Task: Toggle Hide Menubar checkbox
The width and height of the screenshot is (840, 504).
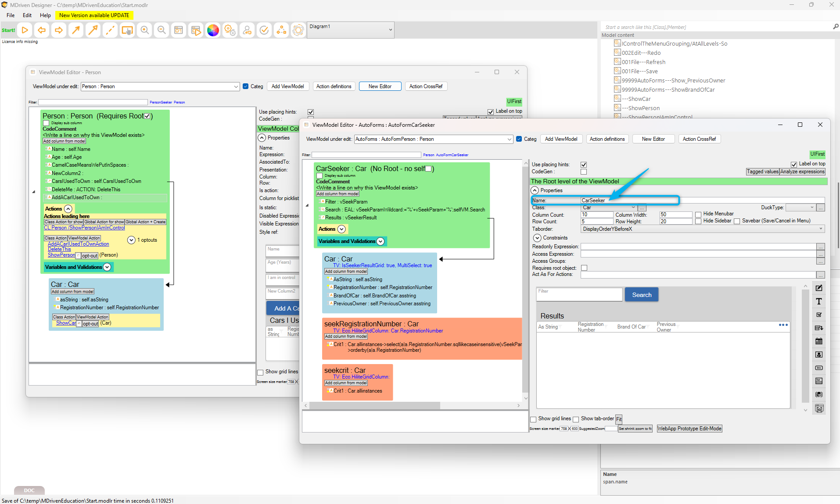Action: 698,214
